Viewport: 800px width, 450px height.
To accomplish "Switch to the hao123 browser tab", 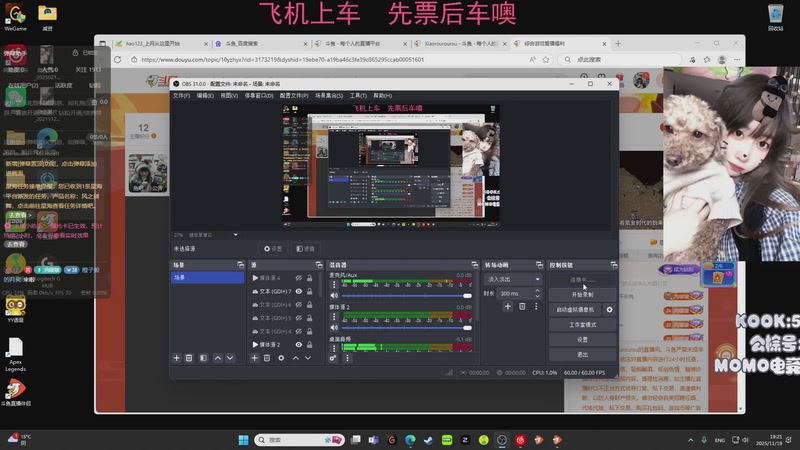I will (x=161, y=44).
